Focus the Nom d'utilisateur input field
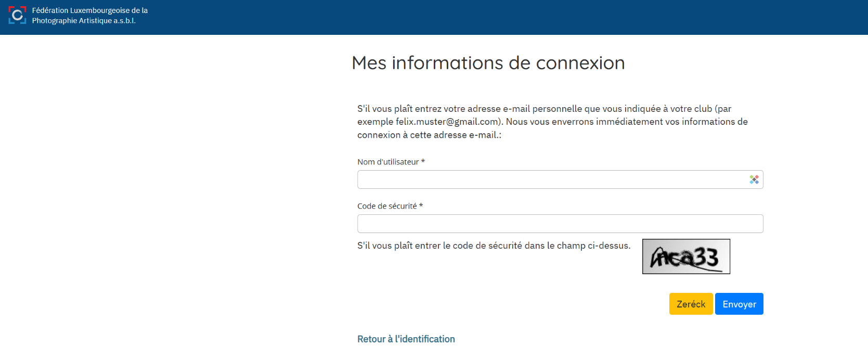The height and width of the screenshot is (360, 868). click(x=551, y=179)
